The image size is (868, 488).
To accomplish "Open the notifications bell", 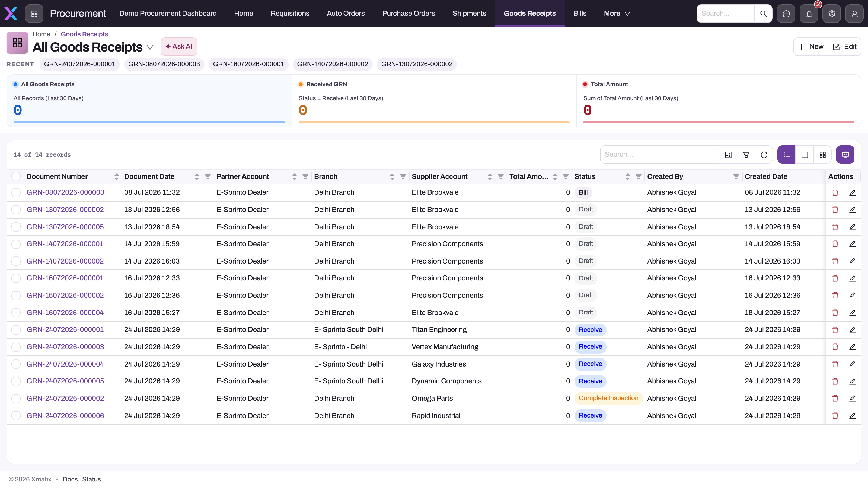I will tap(809, 14).
